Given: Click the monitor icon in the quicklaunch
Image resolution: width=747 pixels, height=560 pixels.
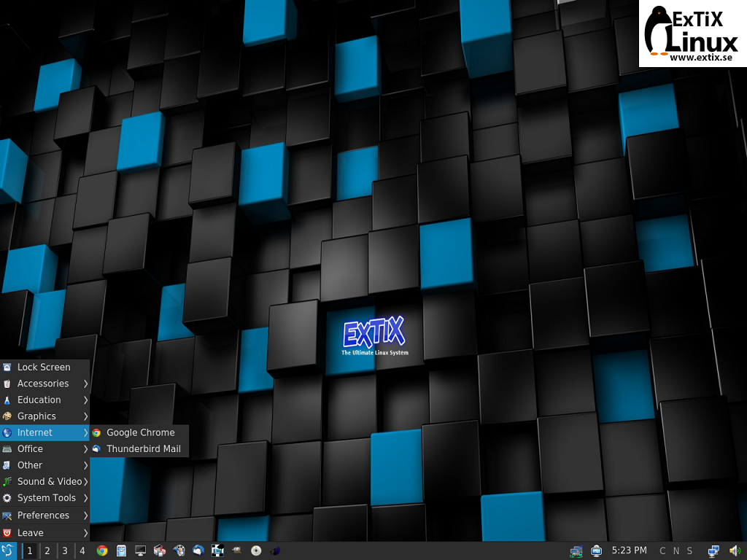Looking at the screenshot, I should coord(141,551).
